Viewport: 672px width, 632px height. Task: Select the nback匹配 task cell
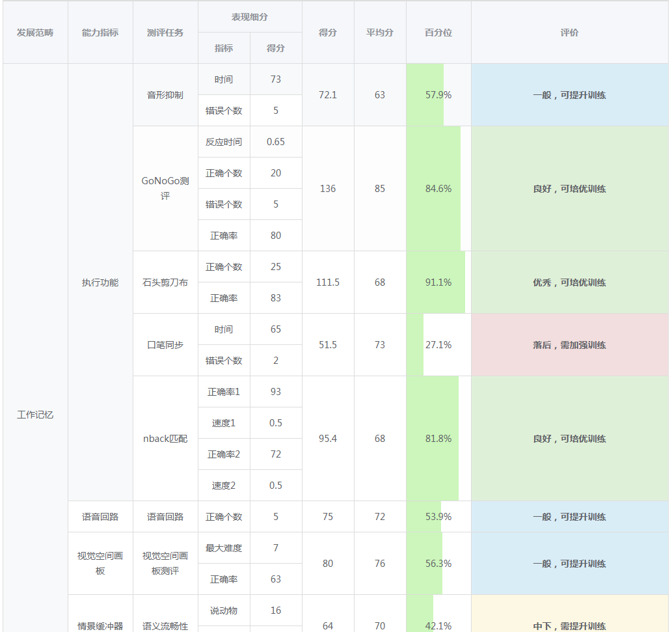tap(165, 439)
